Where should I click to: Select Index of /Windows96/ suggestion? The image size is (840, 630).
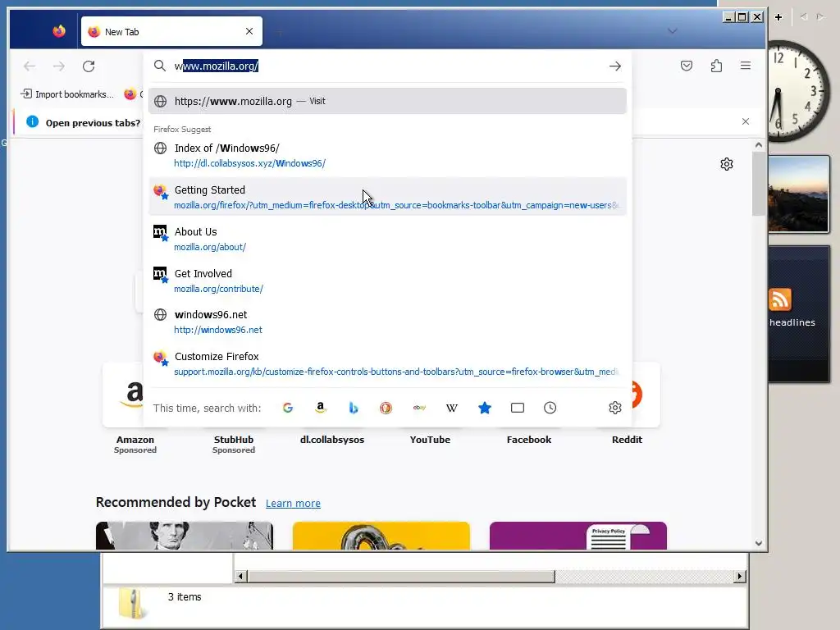point(387,155)
